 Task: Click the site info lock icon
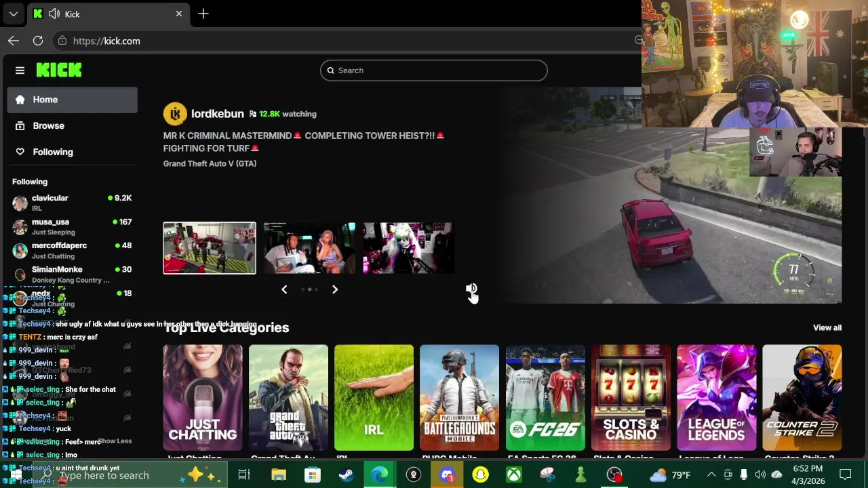(x=62, y=41)
